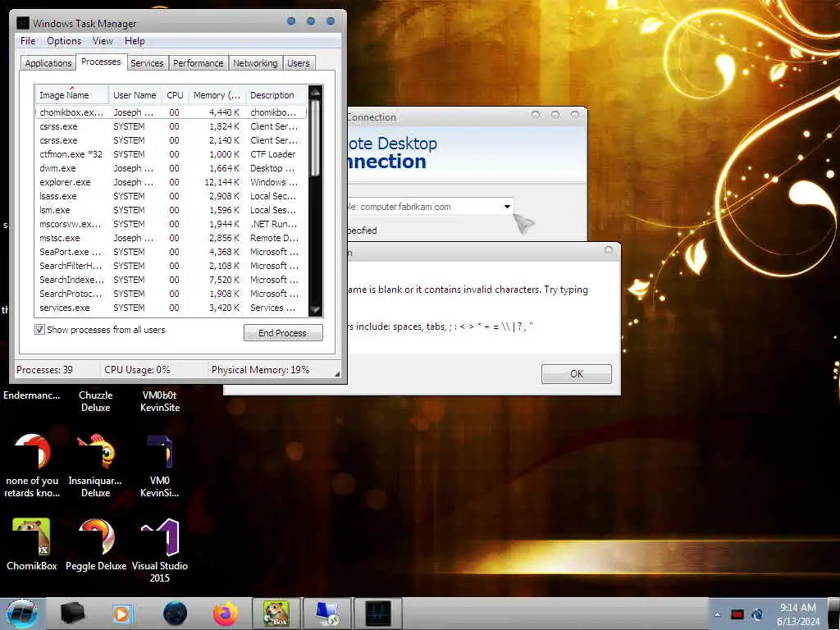
Task: Open the dark globe taskbar icon
Action: [x=176, y=614]
